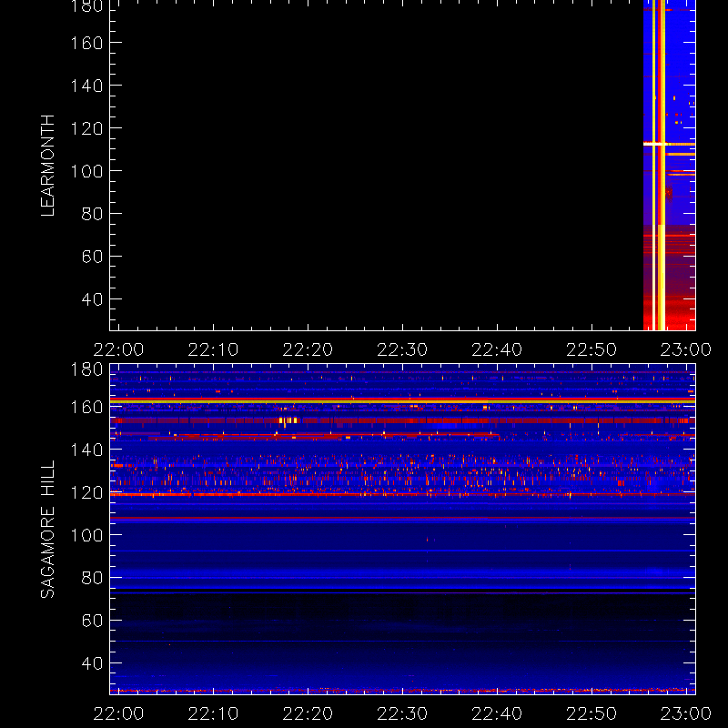Click the LEARMONTH plot's 22:40 time label
Screen dimensions: 728x728
(497, 349)
